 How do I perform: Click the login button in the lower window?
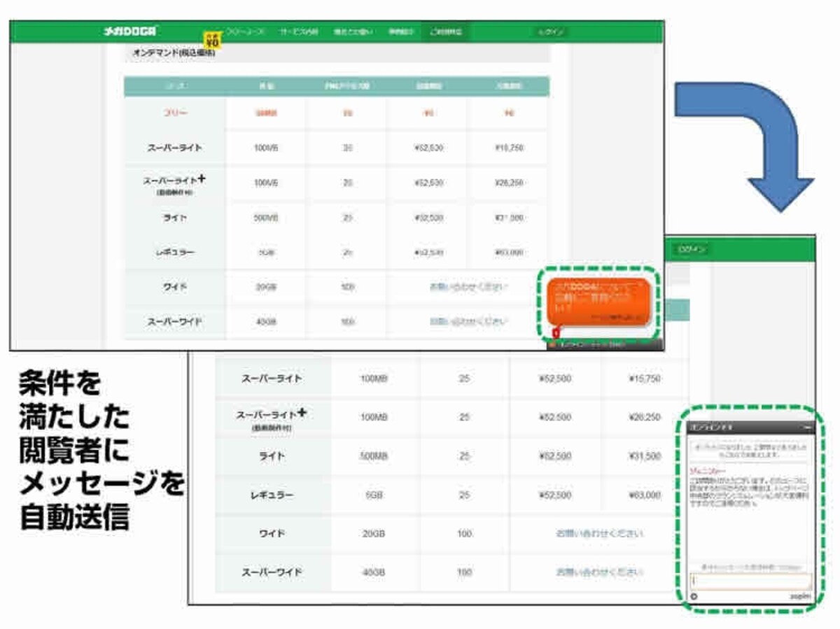coord(690,250)
